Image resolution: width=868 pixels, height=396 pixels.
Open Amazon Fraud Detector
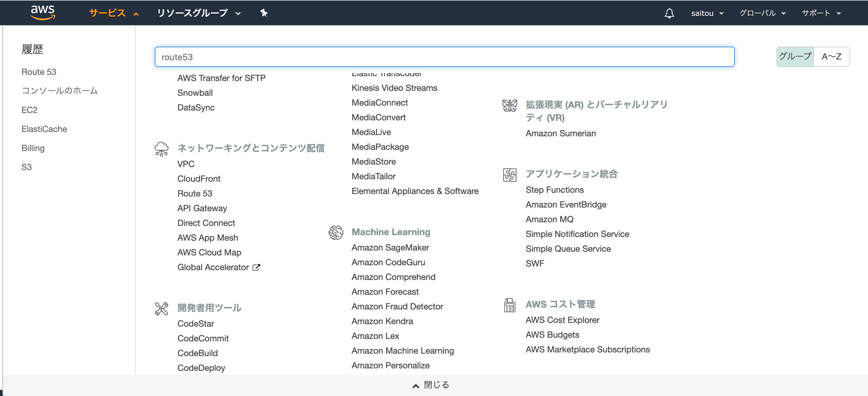[x=397, y=307]
